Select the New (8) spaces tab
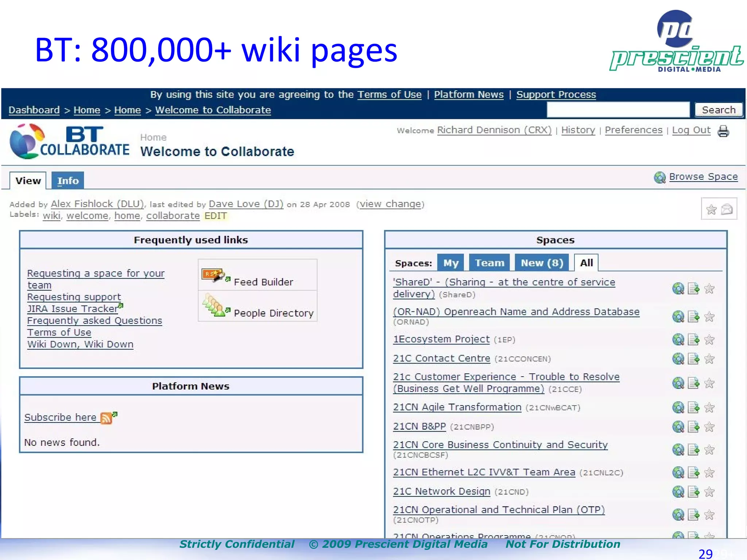This screenshot has height=560, width=747. point(542,262)
